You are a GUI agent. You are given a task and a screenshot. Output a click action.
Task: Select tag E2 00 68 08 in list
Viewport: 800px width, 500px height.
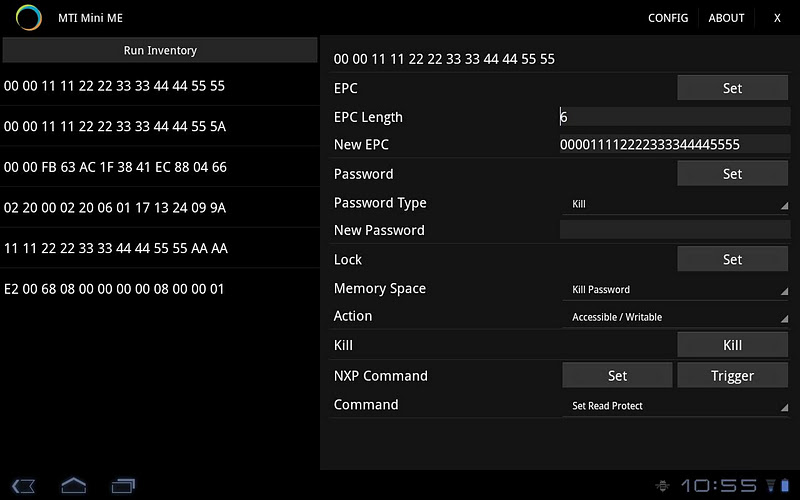point(160,289)
